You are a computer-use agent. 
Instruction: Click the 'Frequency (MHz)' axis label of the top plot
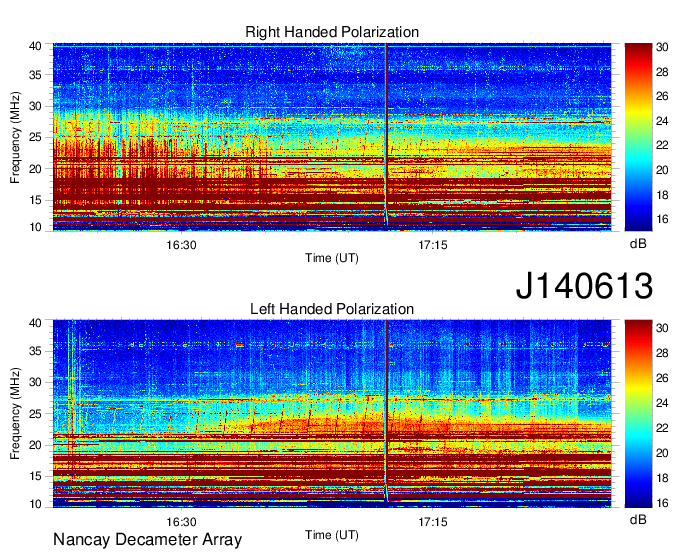point(15,137)
